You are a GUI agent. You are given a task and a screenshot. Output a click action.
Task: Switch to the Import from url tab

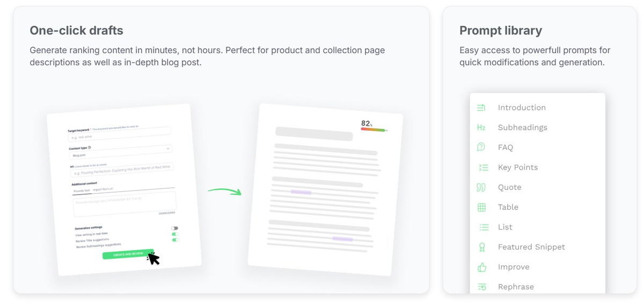(103, 189)
